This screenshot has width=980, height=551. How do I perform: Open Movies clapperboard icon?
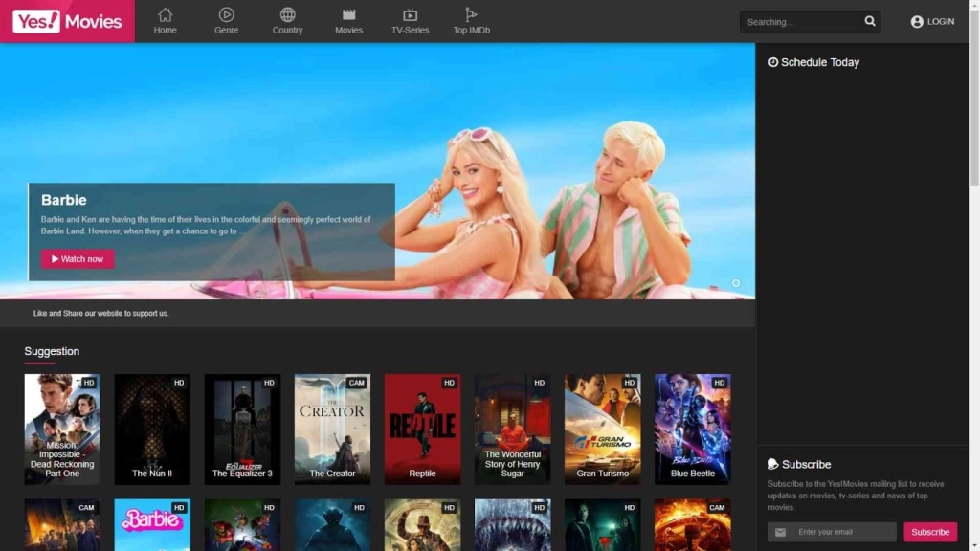point(348,15)
